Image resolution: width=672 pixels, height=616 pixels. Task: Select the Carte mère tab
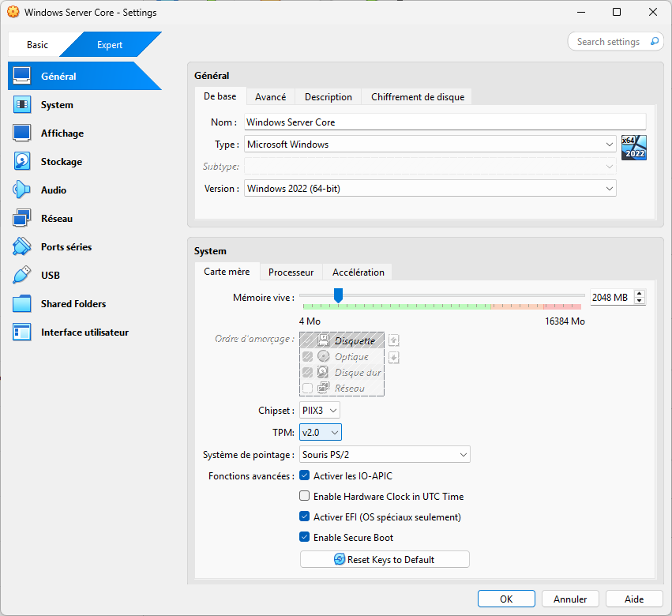point(227,272)
